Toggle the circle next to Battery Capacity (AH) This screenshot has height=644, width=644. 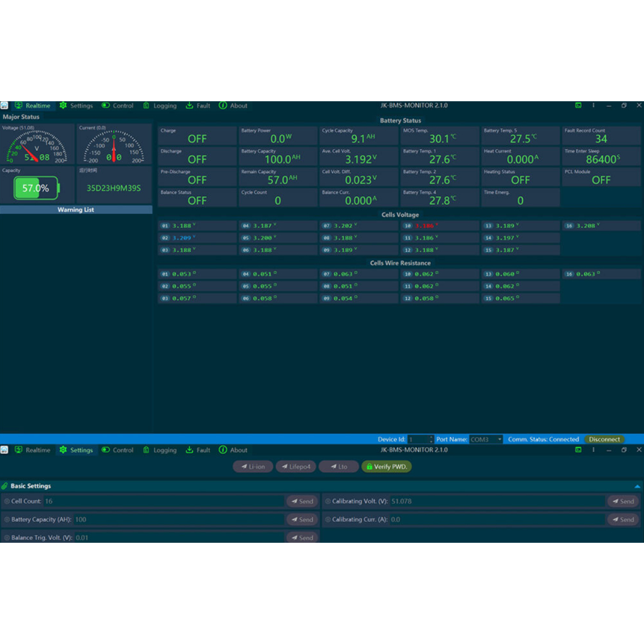(7, 519)
